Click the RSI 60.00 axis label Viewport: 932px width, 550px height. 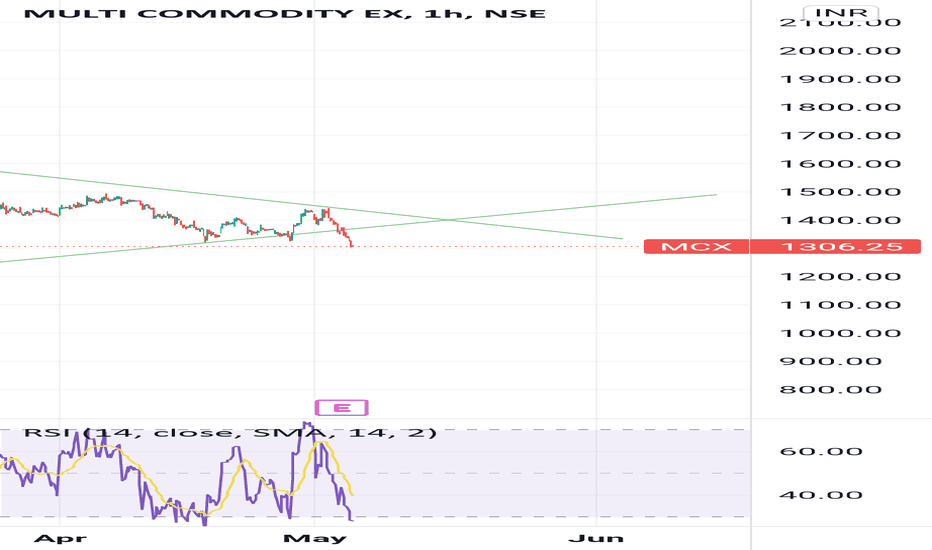(821, 452)
